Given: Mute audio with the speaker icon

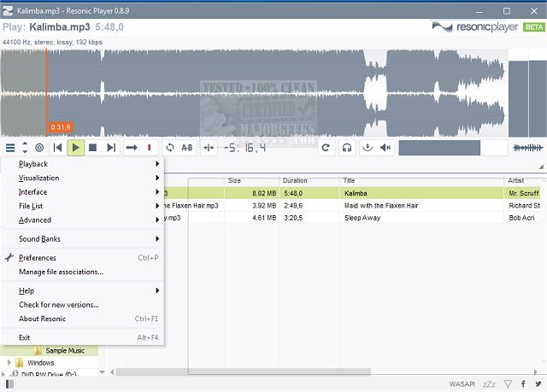Looking at the screenshot, I should click(385, 148).
